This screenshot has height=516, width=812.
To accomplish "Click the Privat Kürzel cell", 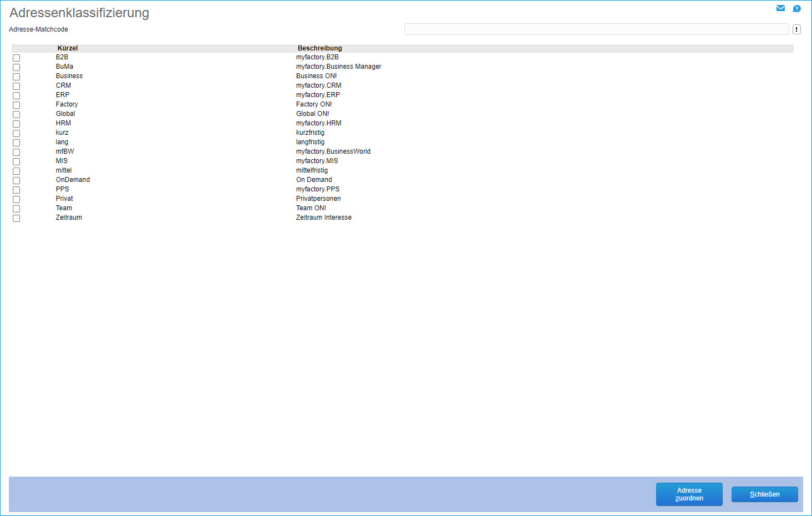I will [64, 199].
